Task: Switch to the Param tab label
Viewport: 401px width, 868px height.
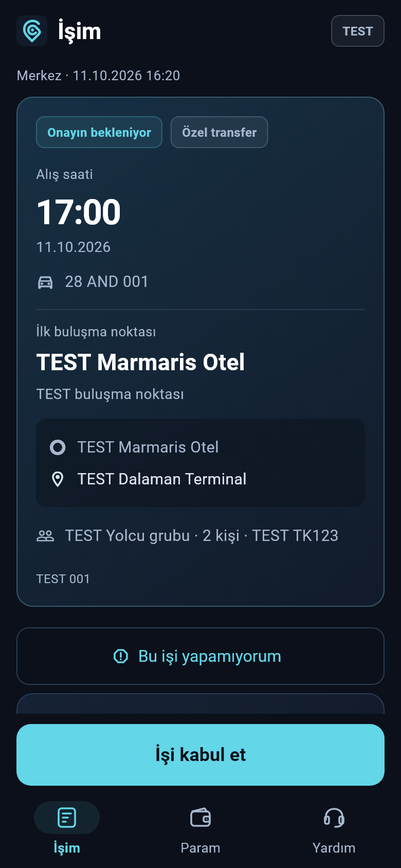Action: coord(200,848)
